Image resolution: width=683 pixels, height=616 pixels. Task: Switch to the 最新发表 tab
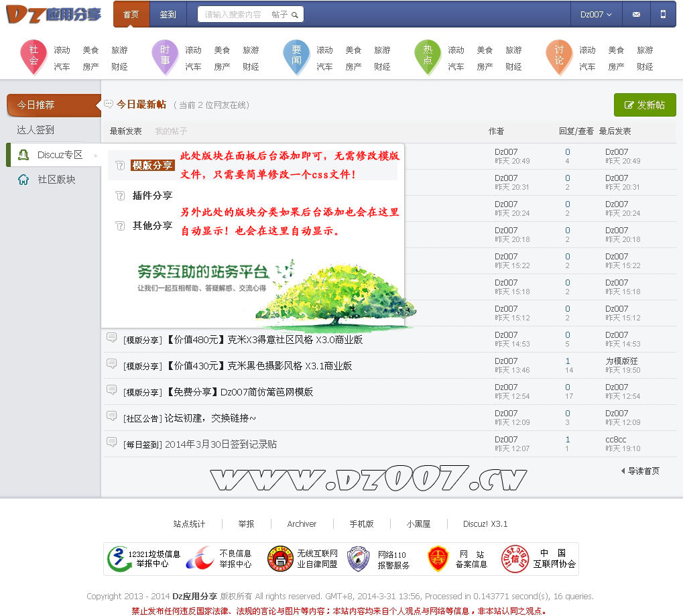pos(125,131)
